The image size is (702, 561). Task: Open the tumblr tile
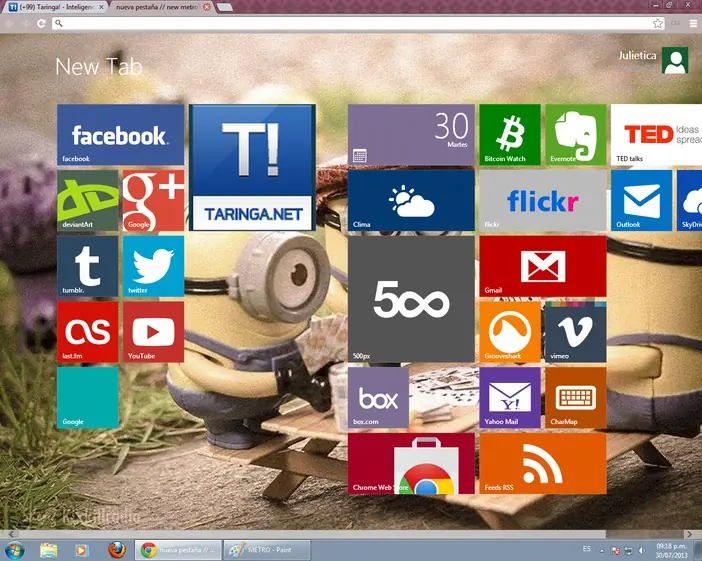[x=88, y=266]
